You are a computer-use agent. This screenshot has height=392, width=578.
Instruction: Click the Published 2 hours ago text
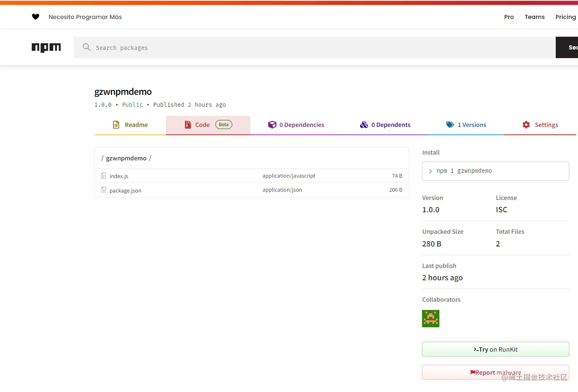coord(190,105)
